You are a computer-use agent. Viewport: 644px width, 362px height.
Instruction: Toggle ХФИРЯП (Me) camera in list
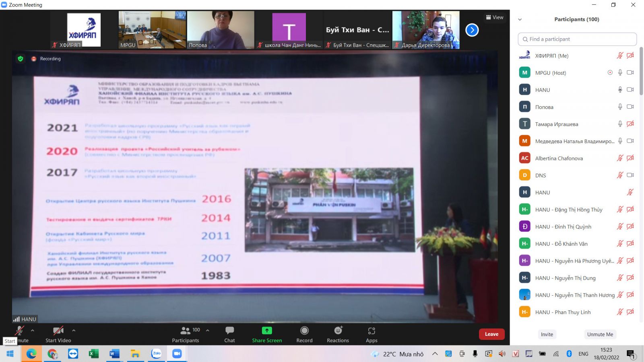coord(630,56)
